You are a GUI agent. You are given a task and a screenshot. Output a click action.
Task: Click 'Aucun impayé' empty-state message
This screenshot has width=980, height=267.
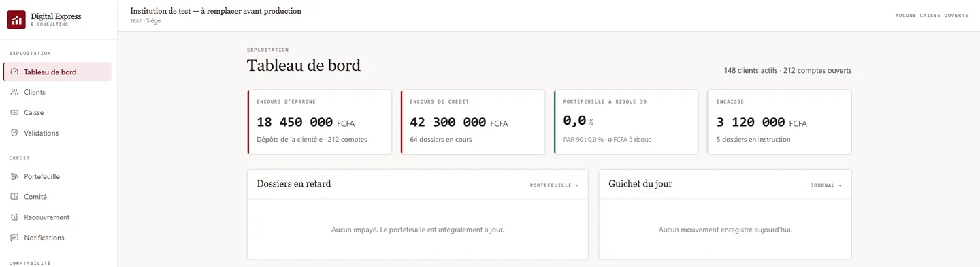[x=418, y=230]
